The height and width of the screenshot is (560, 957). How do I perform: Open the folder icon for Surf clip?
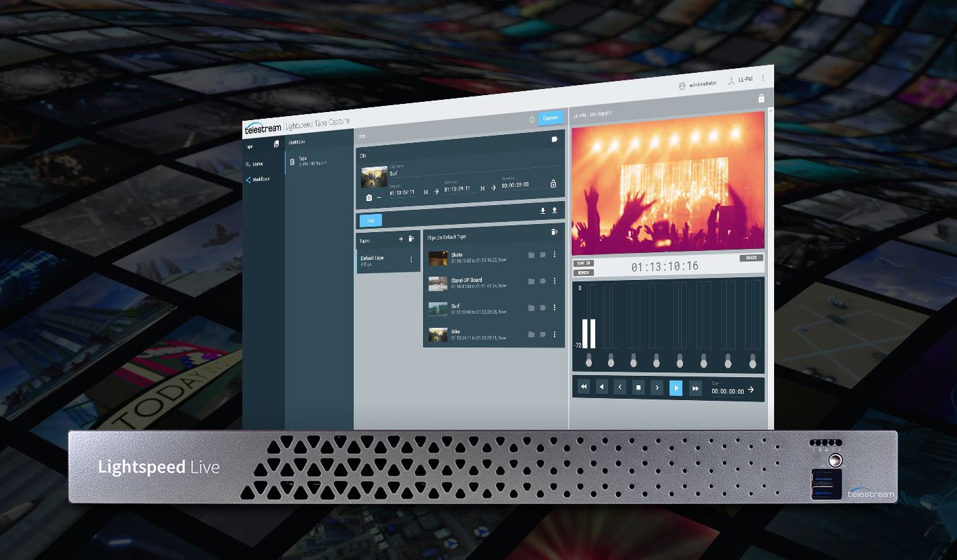[x=531, y=308]
